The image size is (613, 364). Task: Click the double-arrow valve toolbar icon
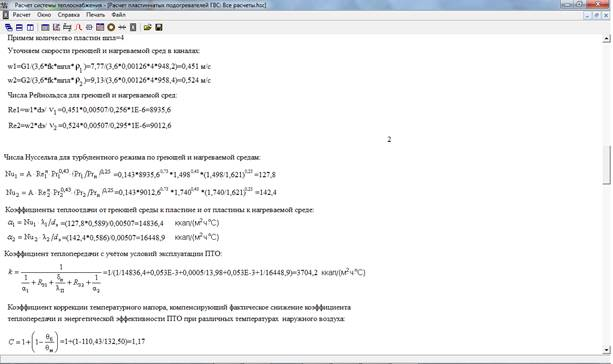click(x=122, y=27)
